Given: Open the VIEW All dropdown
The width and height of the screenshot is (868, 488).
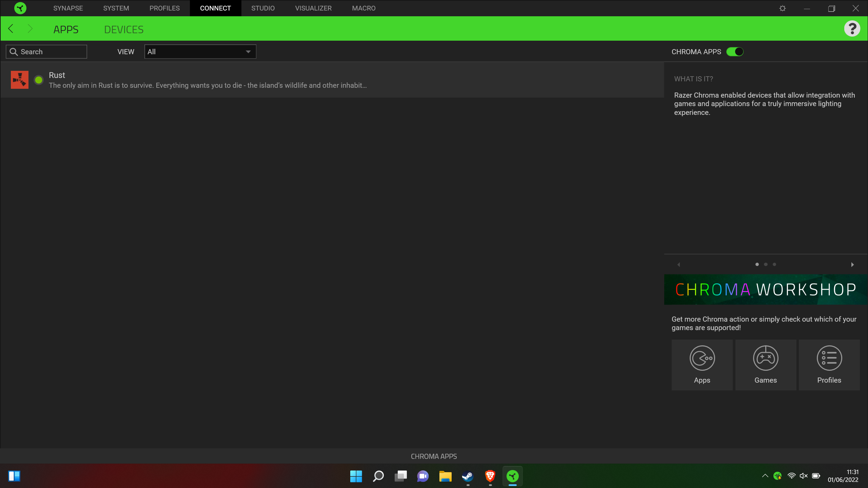Looking at the screenshot, I should point(200,52).
